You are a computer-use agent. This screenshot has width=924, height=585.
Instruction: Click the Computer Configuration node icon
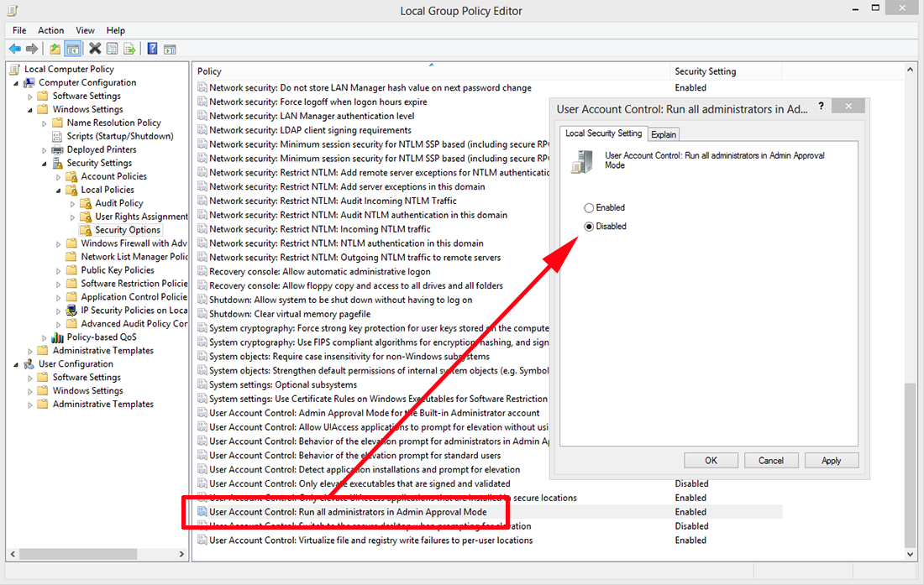point(29,82)
